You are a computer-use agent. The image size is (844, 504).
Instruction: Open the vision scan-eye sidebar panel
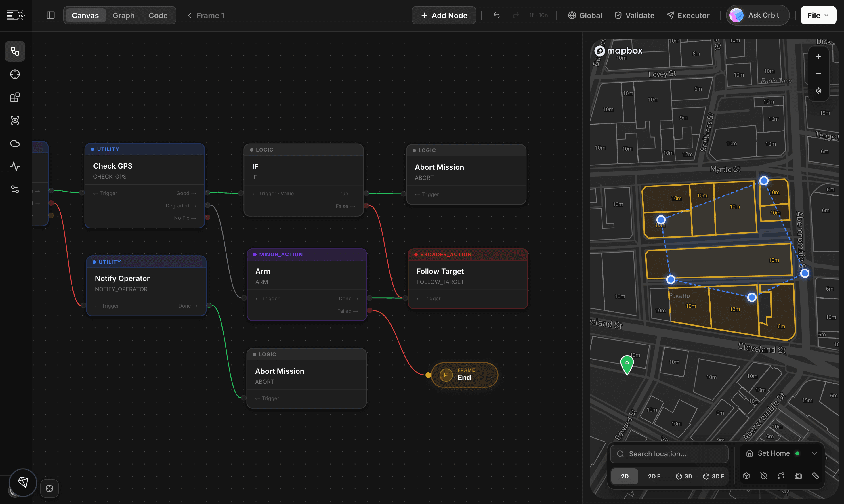click(15, 120)
